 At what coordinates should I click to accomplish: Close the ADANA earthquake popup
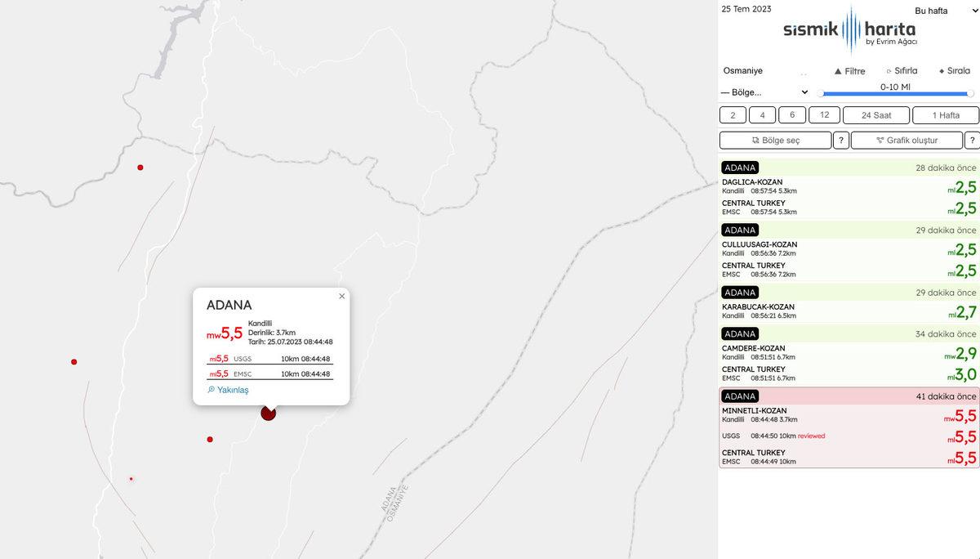pos(341,297)
